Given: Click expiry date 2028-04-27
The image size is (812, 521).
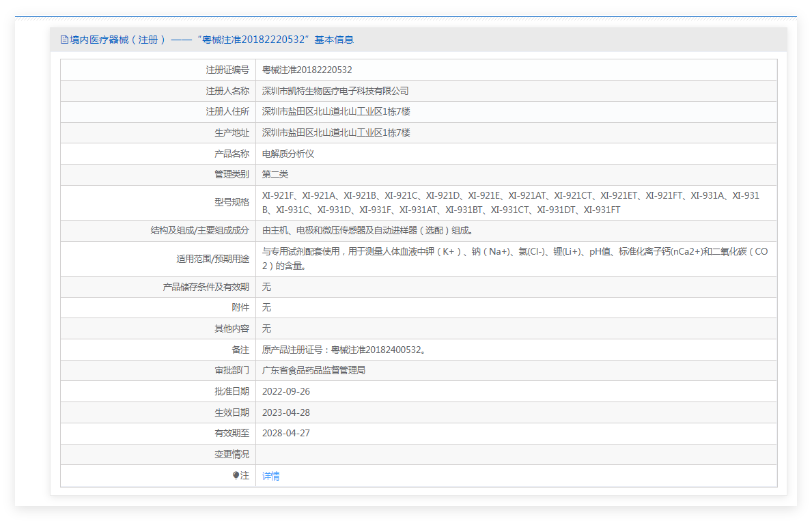Looking at the screenshot, I should pos(286,434).
